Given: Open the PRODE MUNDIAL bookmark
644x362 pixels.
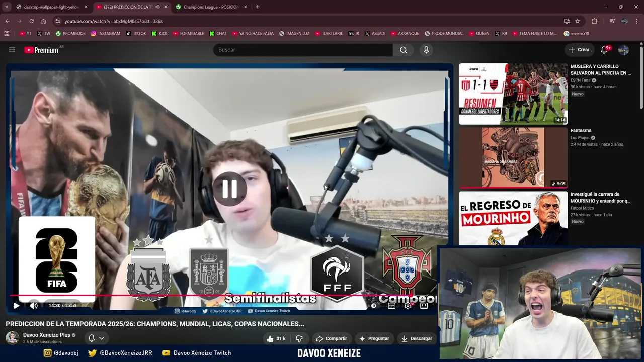Looking at the screenshot, I should pyautogui.click(x=444, y=34).
